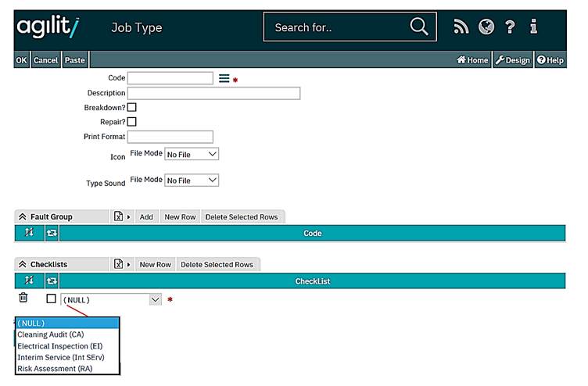The width and height of the screenshot is (588, 386).
Task: Enable the Breakdown? checkbox
Action: click(131, 107)
